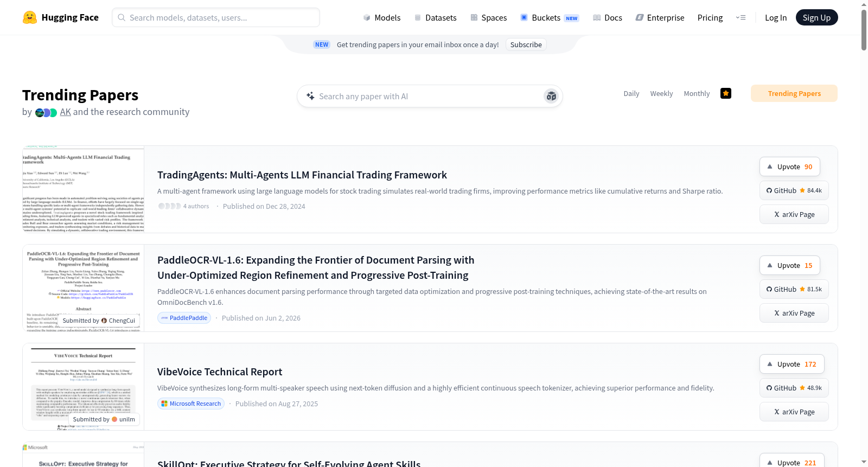Click the X icon on VibeVoice arXiv Page
868x467 pixels.
777,412
